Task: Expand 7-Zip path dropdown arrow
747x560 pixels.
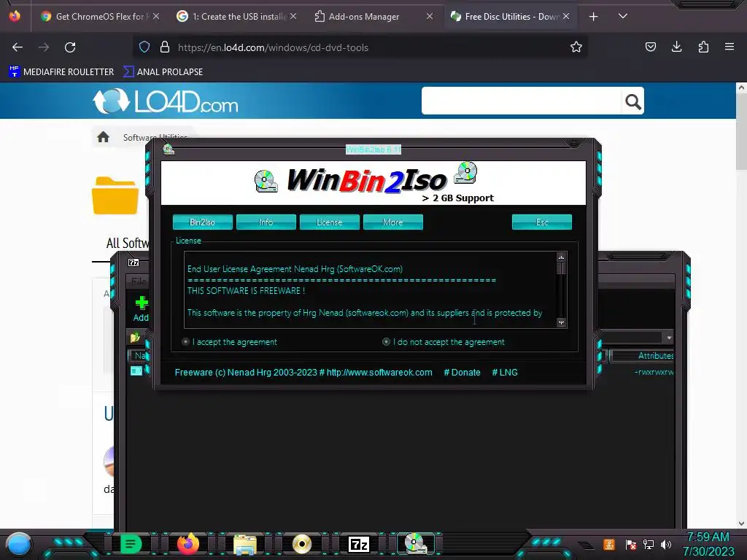Action: (x=669, y=338)
